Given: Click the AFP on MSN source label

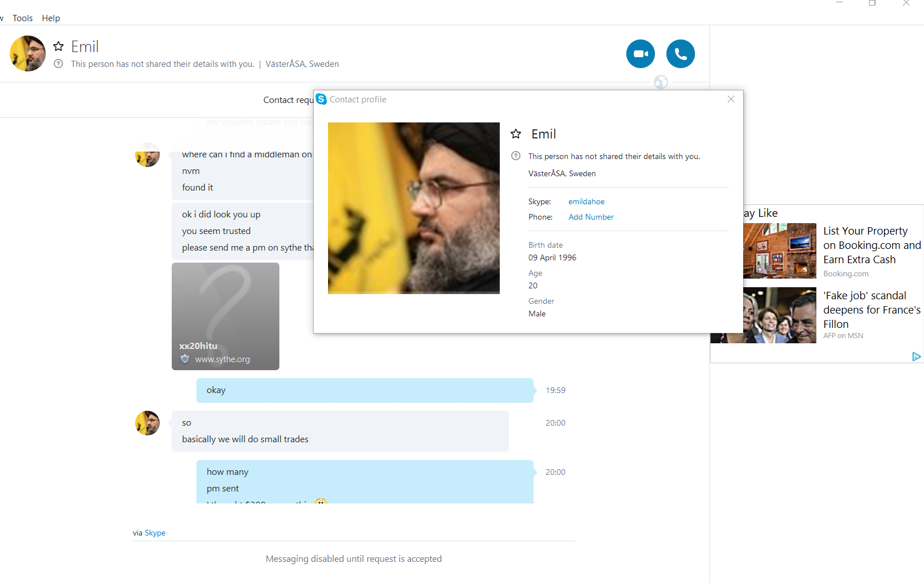Looking at the screenshot, I should coord(843,336).
